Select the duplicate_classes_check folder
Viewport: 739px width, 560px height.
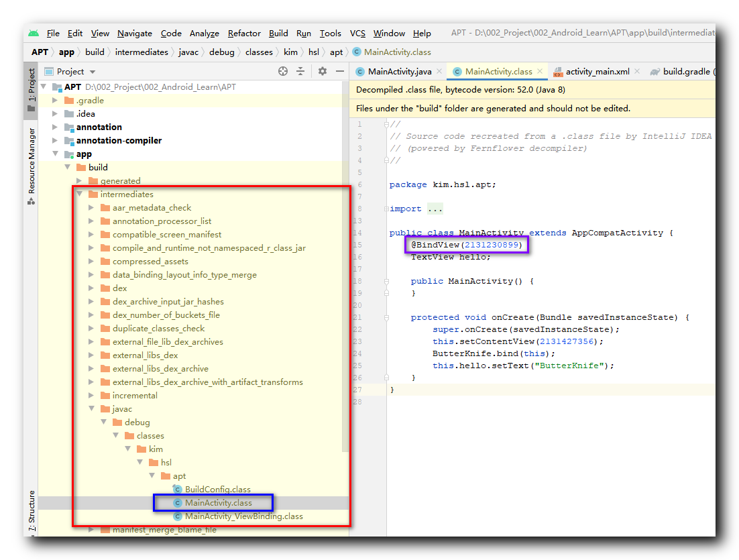pyautogui.click(x=158, y=329)
